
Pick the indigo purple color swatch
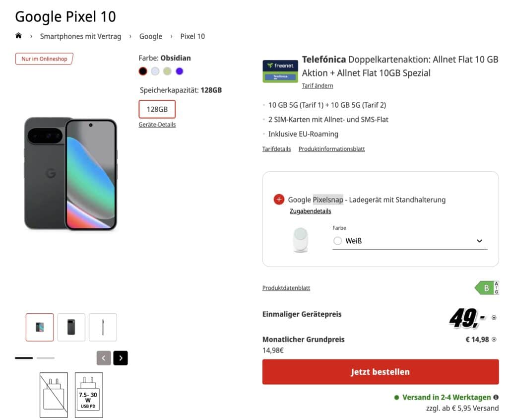pyautogui.click(x=180, y=71)
